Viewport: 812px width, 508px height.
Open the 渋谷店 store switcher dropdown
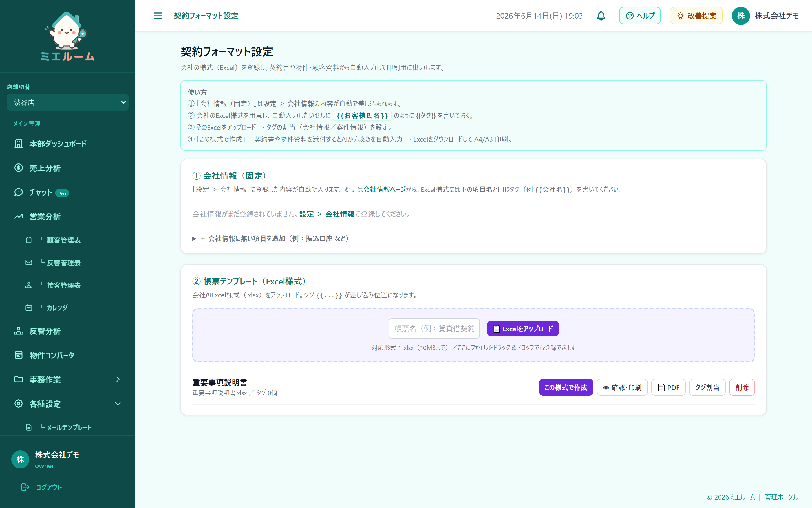tap(67, 102)
